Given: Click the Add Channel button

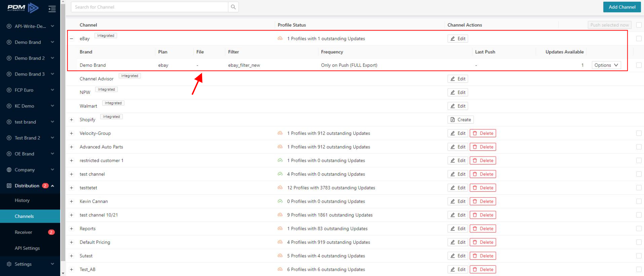Looking at the screenshot, I should pyautogui.click(x=622, y=7).
